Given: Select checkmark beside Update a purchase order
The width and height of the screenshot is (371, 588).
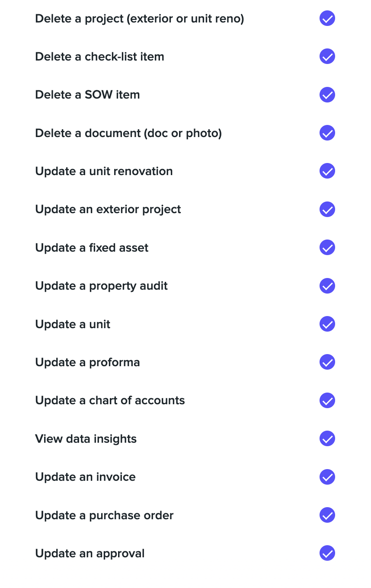Looking at the screenshot, I should [327, 515].
